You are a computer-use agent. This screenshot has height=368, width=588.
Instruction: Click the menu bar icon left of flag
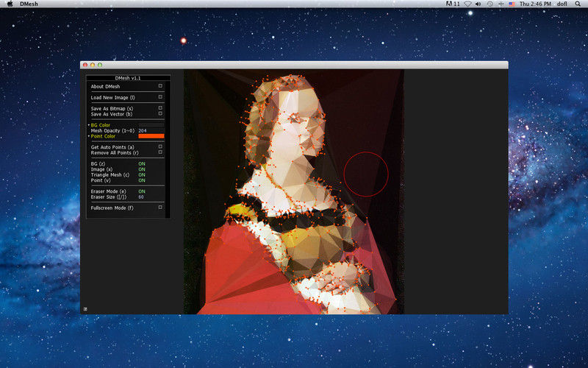click(501, 4)
